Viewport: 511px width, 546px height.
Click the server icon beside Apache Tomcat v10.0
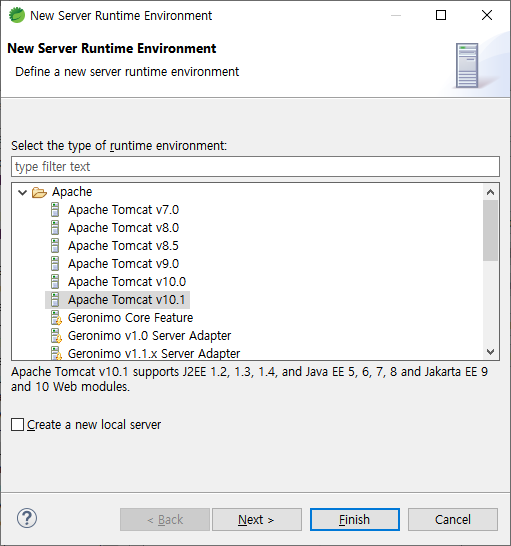[x=55, y=282]
